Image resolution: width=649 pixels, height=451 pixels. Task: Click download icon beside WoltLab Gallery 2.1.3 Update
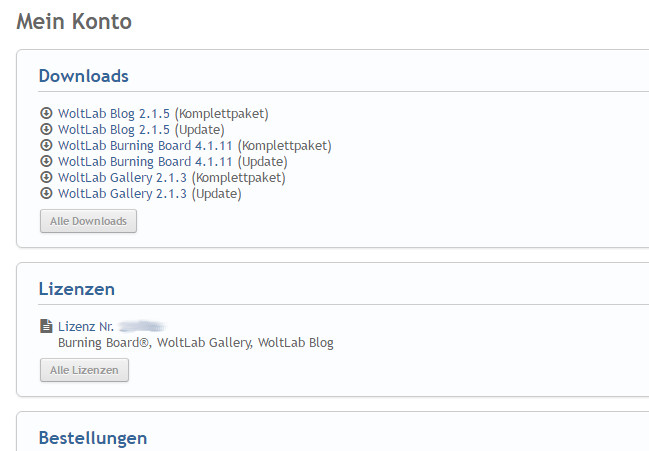[x=45, y=193]
